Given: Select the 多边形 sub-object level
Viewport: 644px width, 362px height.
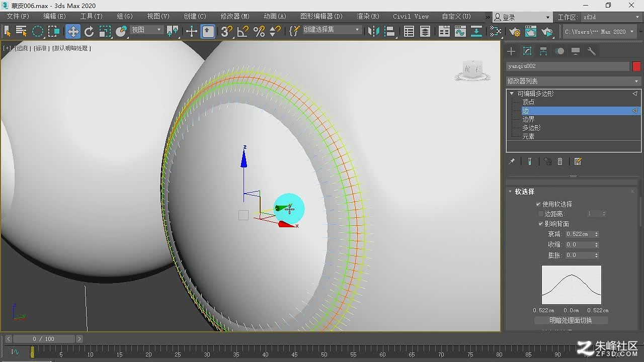Looking at the screenshot, I should (531, 128).
